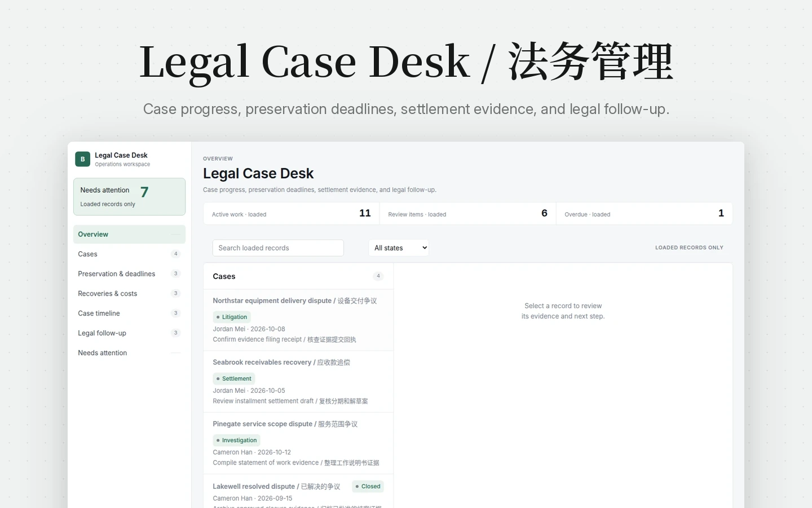
Task: Click the Overdue loaded stat
Action: (645, 213)
